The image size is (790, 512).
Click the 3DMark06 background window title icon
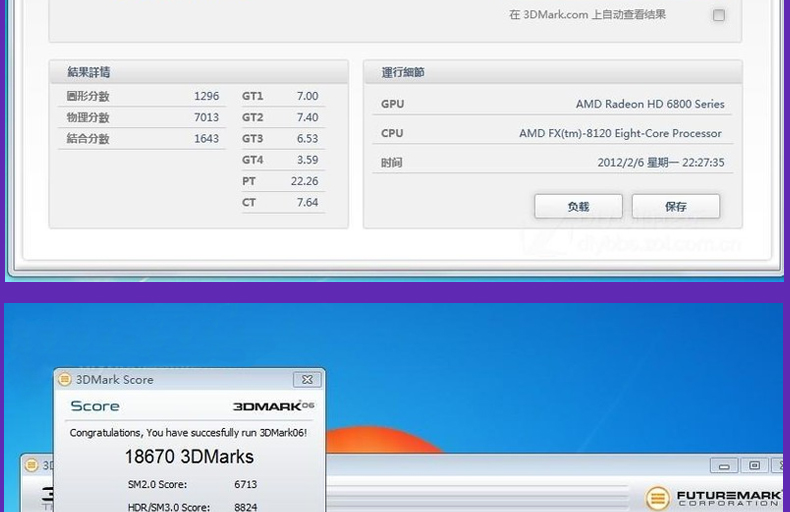(31, 465)
